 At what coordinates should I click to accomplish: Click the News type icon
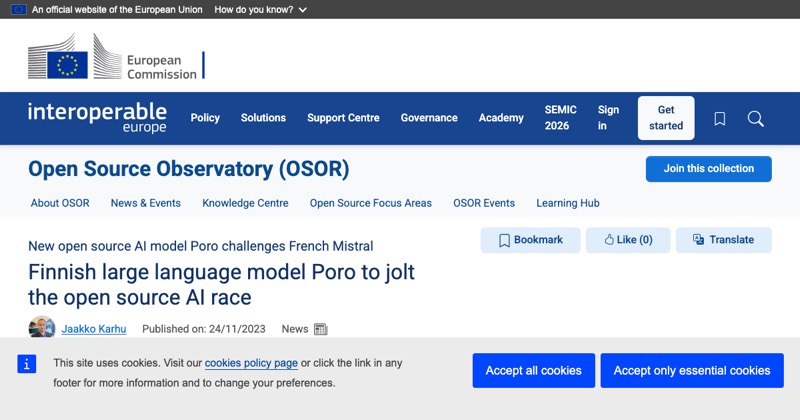point(320,329)
